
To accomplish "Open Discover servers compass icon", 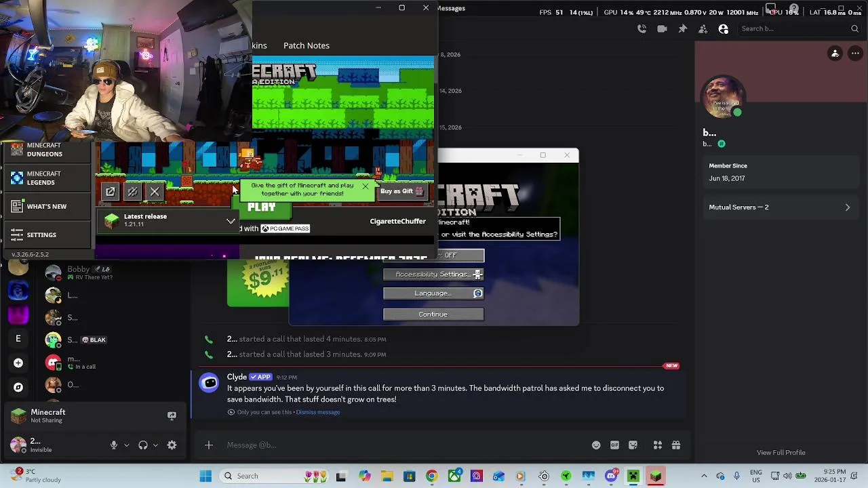I will [x=18, y=388].
